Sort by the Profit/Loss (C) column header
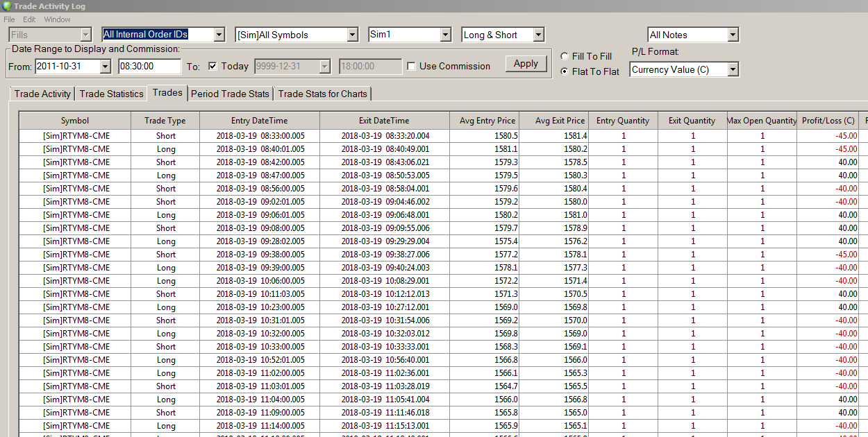This screenshot has height=437, width=868. click(828, 121)
